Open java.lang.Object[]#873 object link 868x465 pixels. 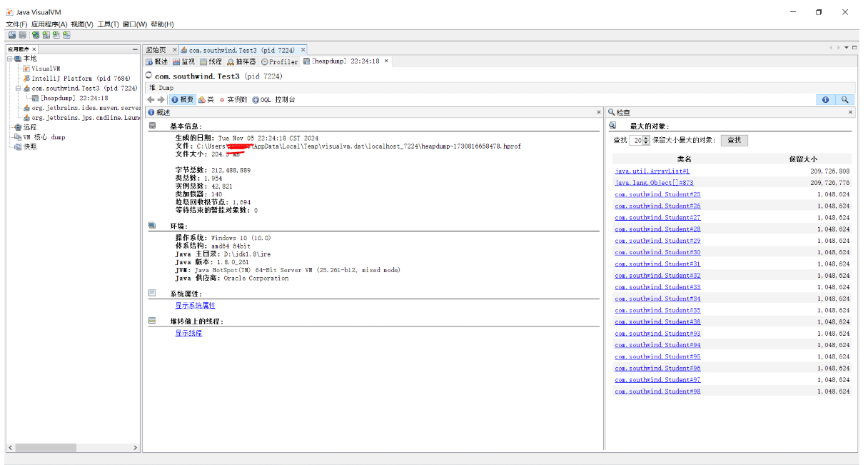point(654,183)
